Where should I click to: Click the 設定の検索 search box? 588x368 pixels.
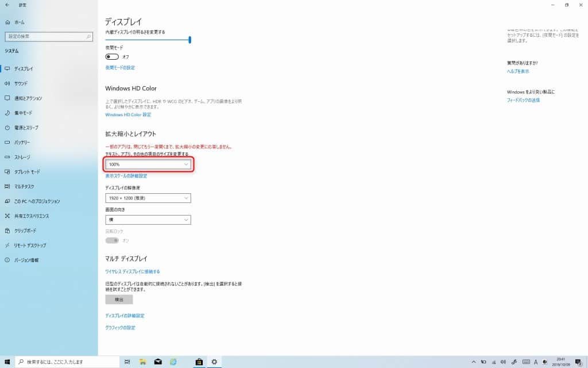click(48, 36)
